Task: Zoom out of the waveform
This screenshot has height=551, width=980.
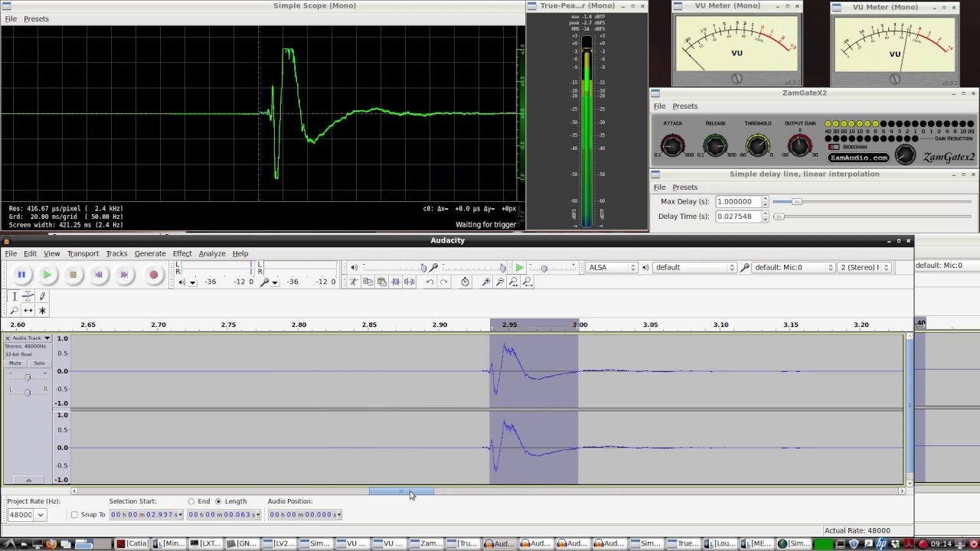Action: [499, 282]
